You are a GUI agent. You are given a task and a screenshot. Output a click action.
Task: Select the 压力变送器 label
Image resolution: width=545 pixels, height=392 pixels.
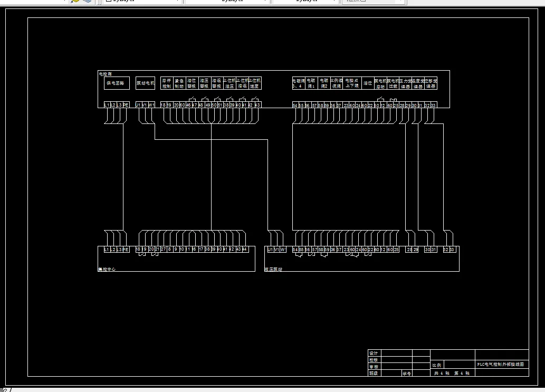coord(406,83)
